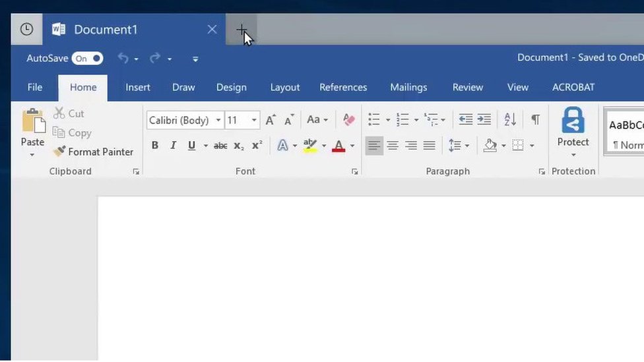Screen dimensions: 644x362
Task: Click the Protect lock icon
Action: [573, 120]
